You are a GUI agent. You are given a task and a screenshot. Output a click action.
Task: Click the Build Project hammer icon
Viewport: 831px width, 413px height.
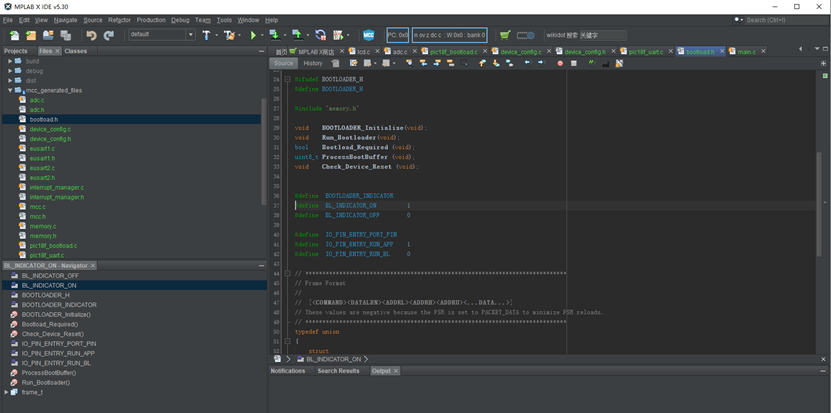(x=207, y=35)
